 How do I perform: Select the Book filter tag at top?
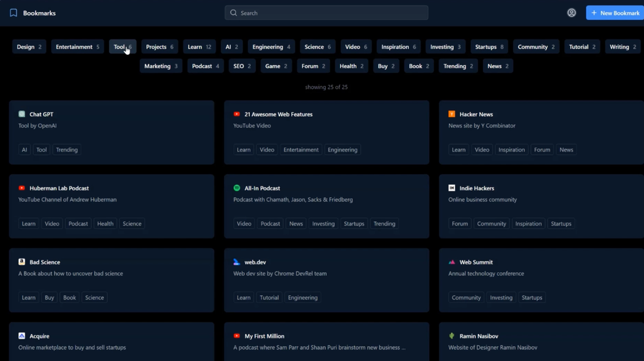419,66
